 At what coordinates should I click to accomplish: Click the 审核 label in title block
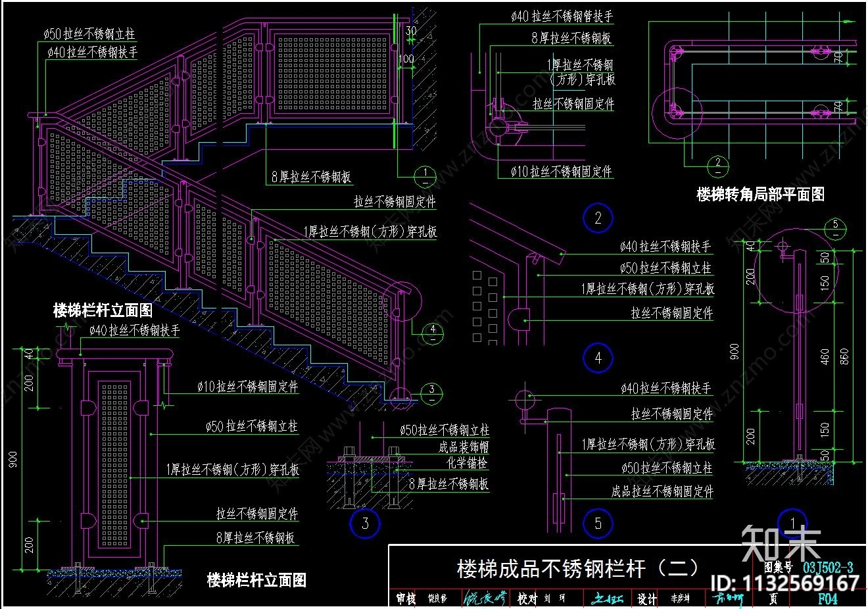point(406,598)
